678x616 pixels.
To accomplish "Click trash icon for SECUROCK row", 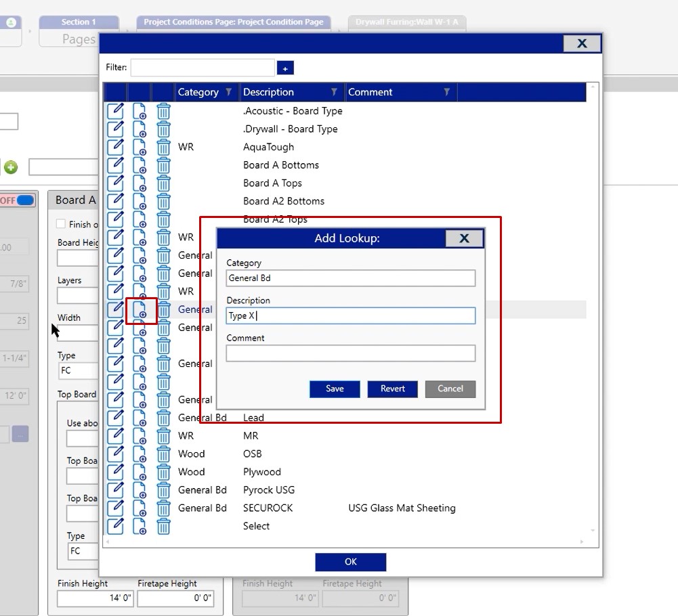I will 163,508.
